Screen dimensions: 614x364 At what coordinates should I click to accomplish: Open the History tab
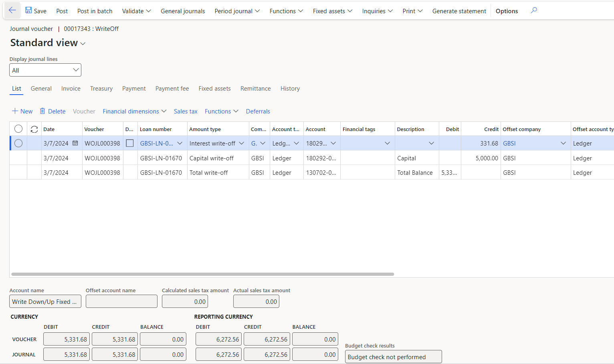[290, 89]
